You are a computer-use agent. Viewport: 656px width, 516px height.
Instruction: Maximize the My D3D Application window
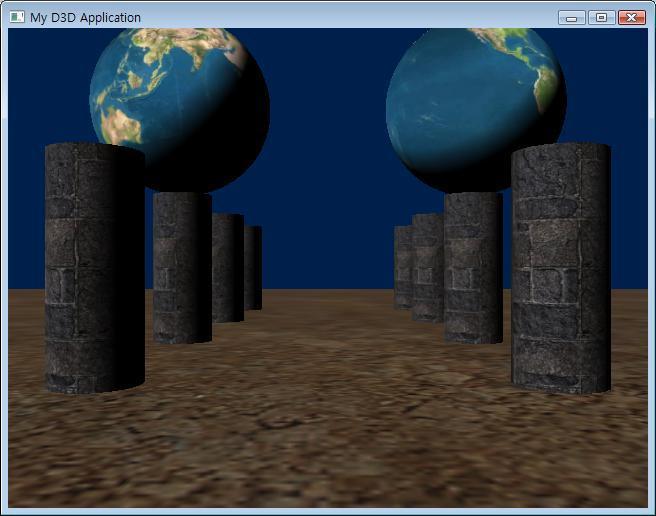[x=601, y=18]
